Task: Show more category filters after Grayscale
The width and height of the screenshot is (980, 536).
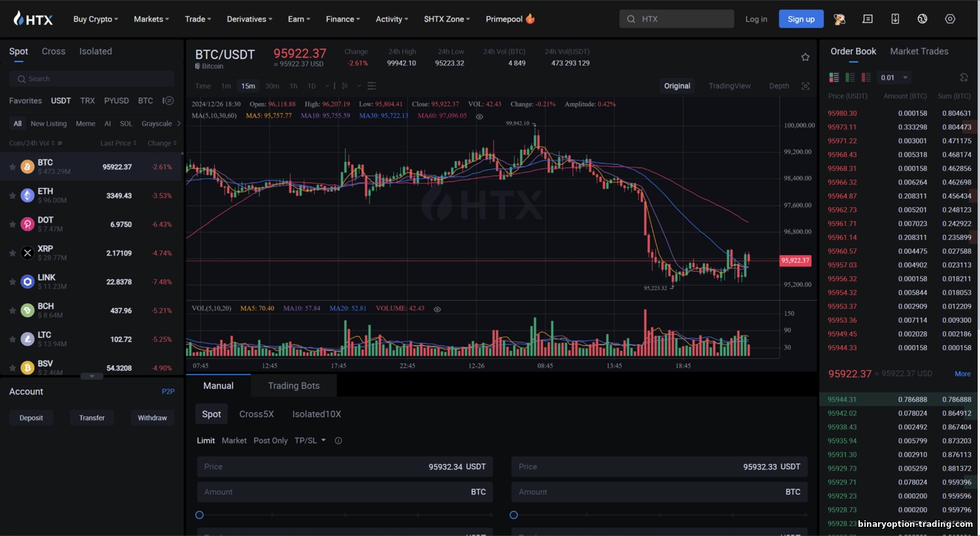Action: 178,124
